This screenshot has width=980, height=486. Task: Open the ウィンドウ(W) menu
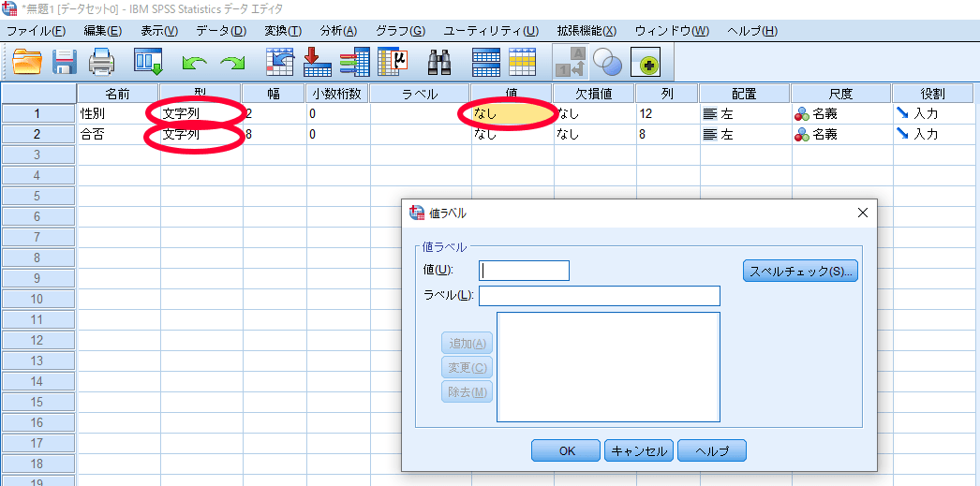[673, 31]
